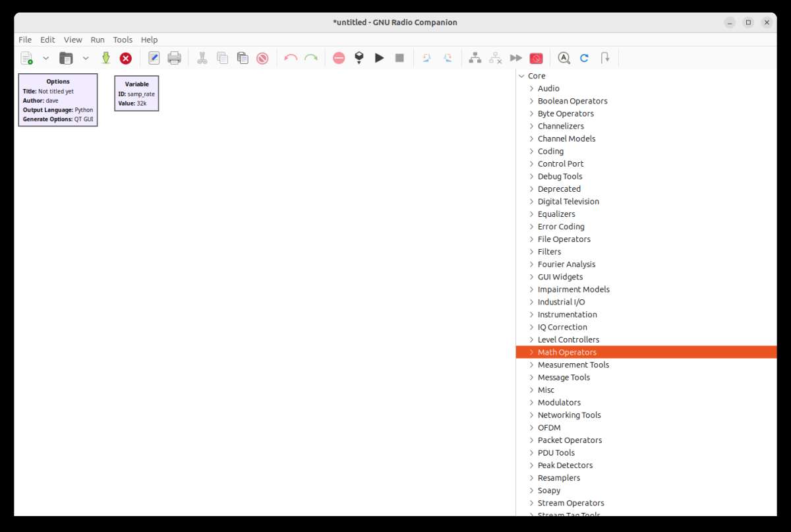The image size is (791, 532).
Task: Collapse the Core tree node
Action: [x=521, y=76]
